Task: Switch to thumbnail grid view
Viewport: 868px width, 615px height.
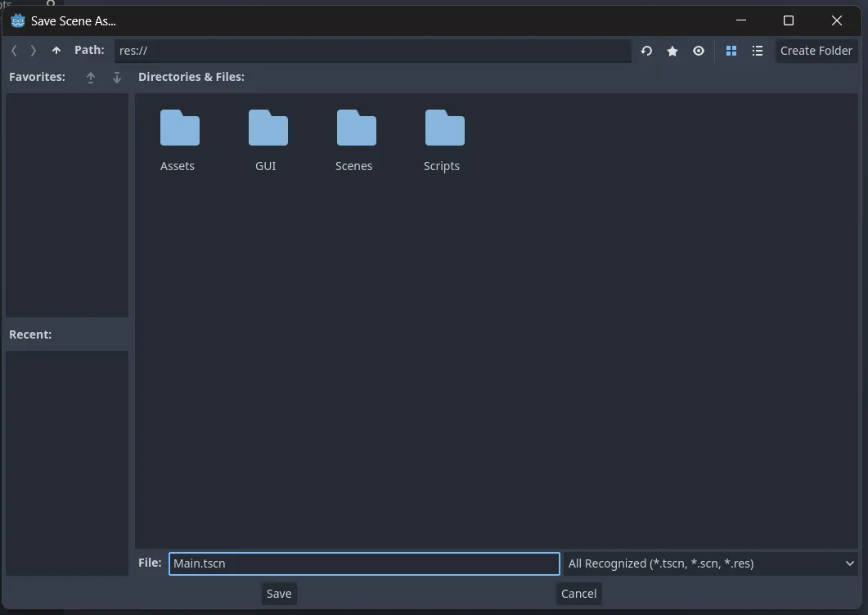Action: pyautogui.click(x=731, y=51)
